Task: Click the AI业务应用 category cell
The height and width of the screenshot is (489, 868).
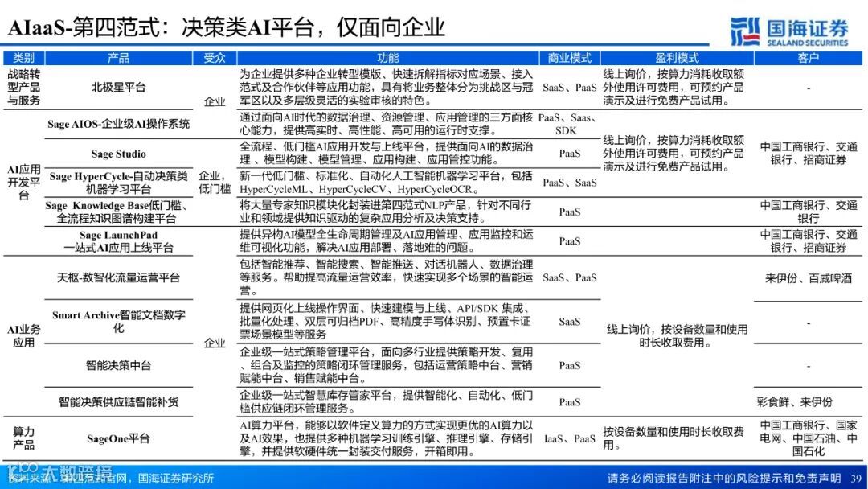Action: [x=24, y=336]
